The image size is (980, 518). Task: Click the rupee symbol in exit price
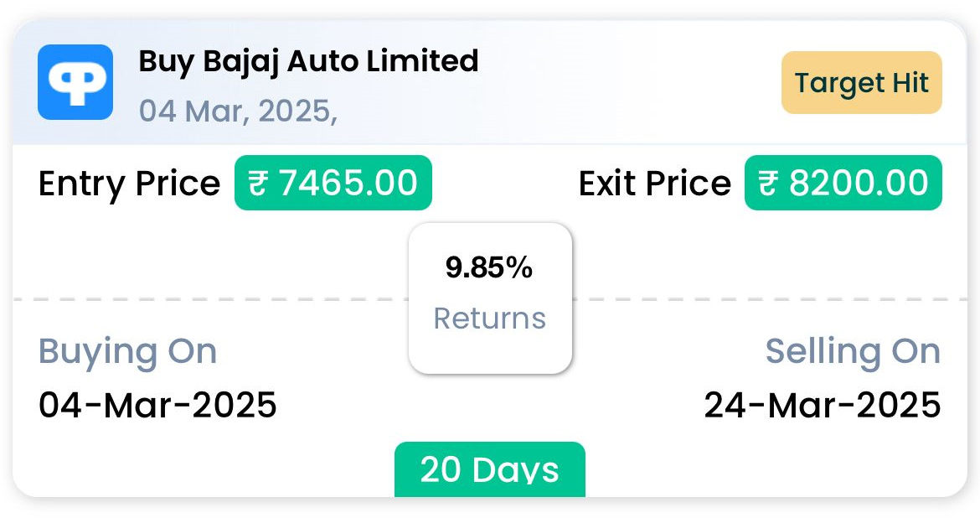click(767, 184)
